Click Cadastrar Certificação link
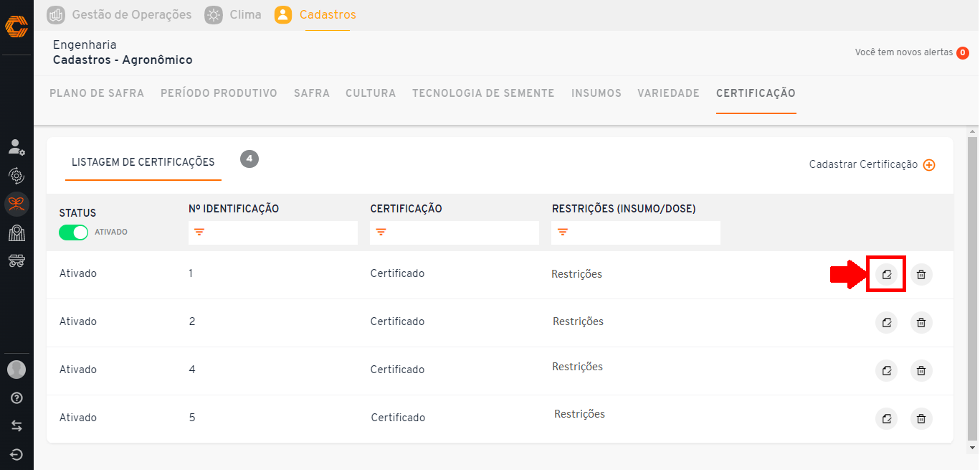Viewport: 980px width, 470px height. click(863, 164)
